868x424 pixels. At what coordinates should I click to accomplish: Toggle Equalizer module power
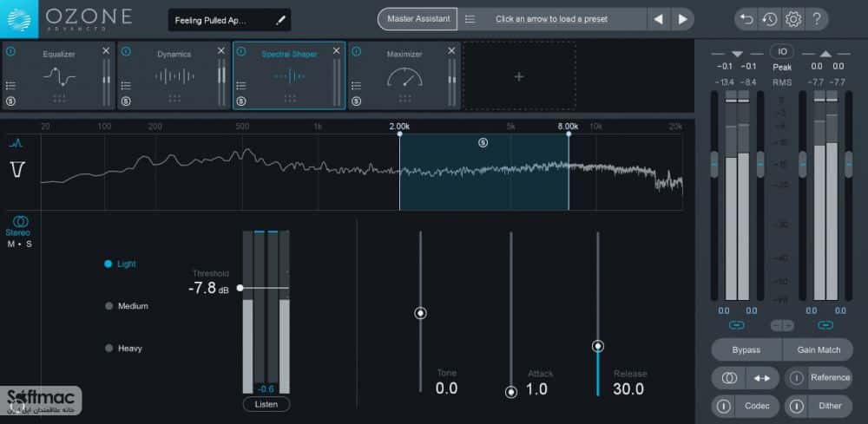click(10, 51)
